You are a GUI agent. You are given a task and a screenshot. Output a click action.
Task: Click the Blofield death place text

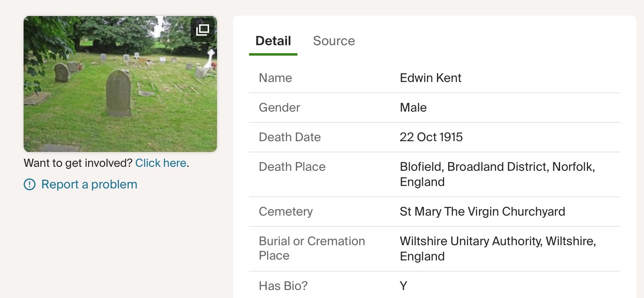[x=497, y=174]
